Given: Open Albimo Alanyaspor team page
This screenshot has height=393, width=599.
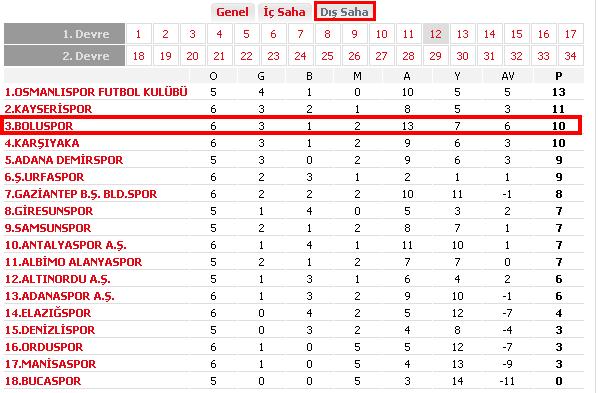Looking at the screenshot, I should click(73, 262).
